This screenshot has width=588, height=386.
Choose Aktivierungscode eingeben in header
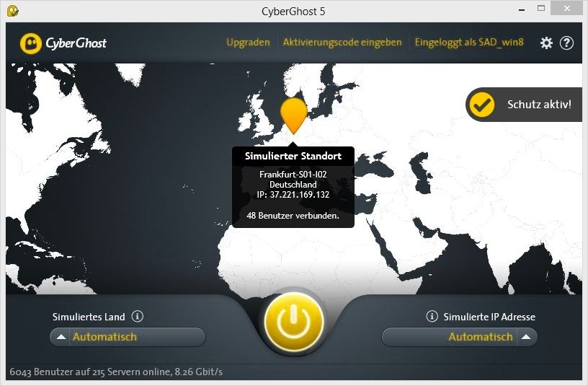coord(342,43)
